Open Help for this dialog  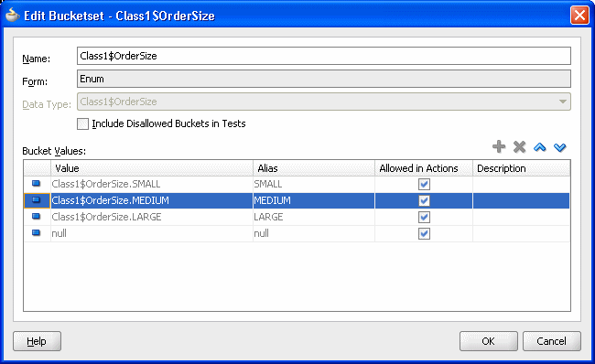[x=37, y=341]
